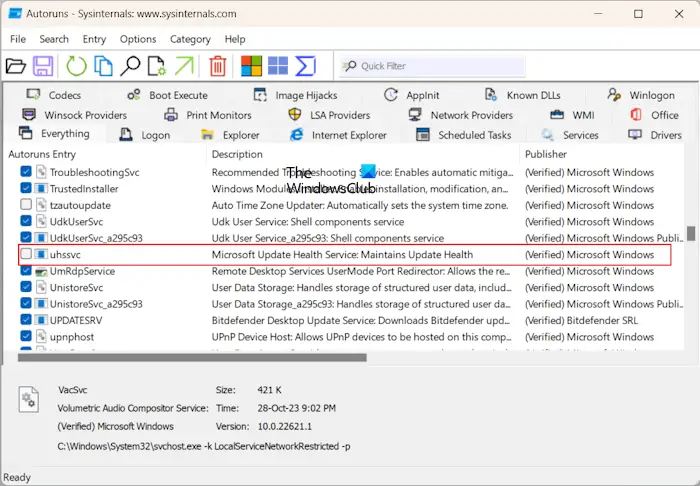Switch to the Codecs tab
The image size is (700, 486).
pos(54,95)
